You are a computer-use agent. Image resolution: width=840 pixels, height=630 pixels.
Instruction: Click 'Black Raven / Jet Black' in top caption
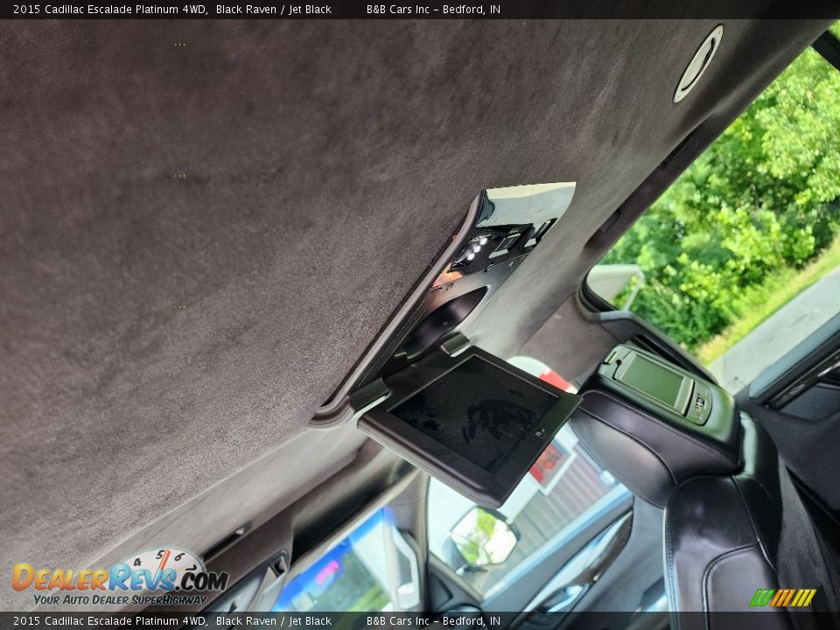click(x=273, y=10)
